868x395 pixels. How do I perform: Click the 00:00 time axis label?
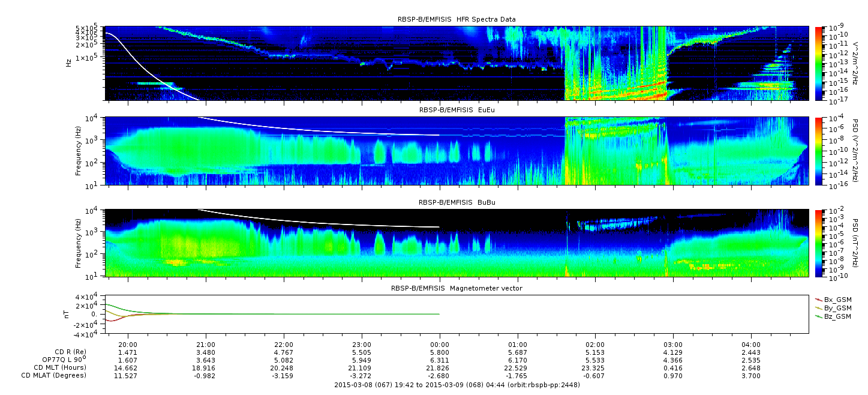tap(440, 345)
